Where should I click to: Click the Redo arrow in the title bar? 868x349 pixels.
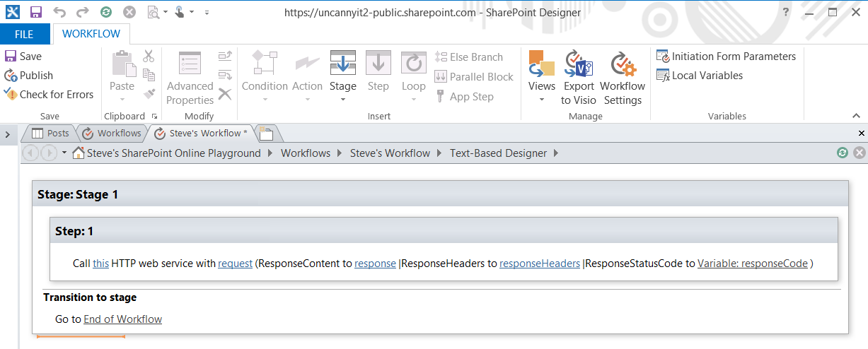[82, 12]
